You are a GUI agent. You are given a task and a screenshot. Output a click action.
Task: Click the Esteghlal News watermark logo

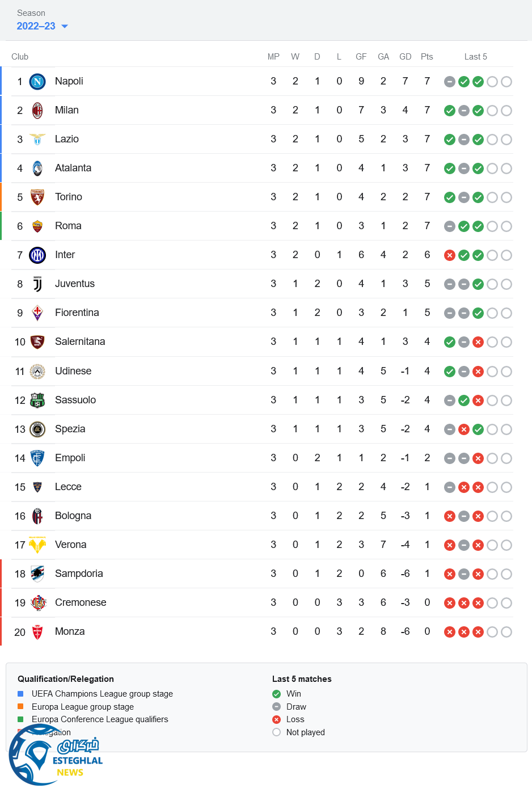pos(56,756)
